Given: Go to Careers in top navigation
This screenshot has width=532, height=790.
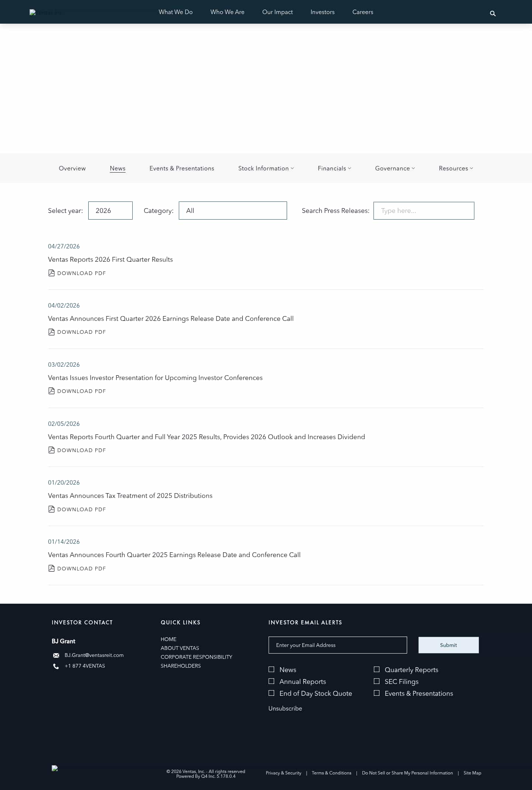Looking at the screenshot, I should (x=363, y=12).
